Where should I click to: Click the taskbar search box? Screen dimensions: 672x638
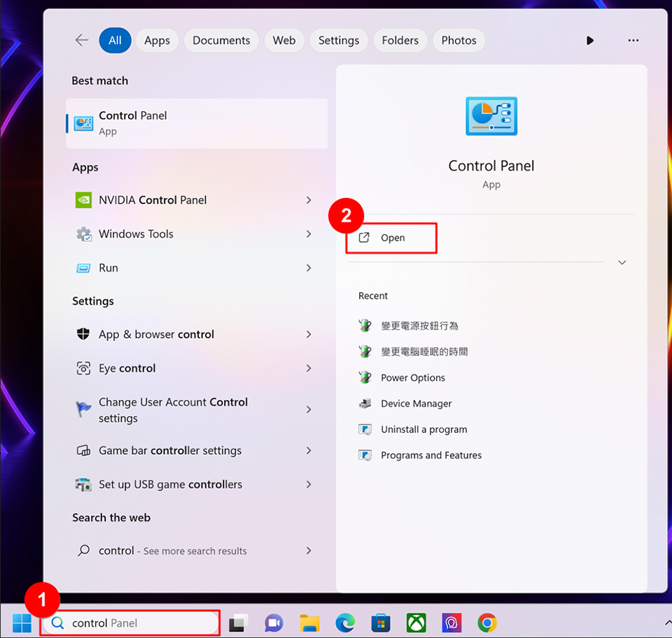pyautogui.click(x=131, y=623)
